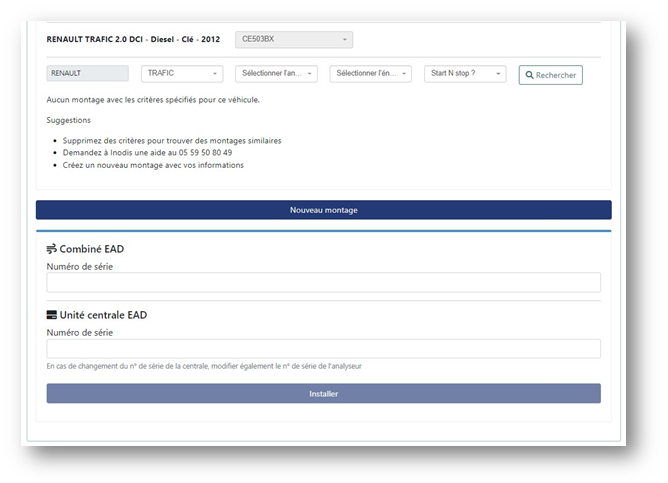The width and height of the screenshot is (668, 483).
Task: Focus the Unité centrale EAD serial number field
Action: [323, 349]
